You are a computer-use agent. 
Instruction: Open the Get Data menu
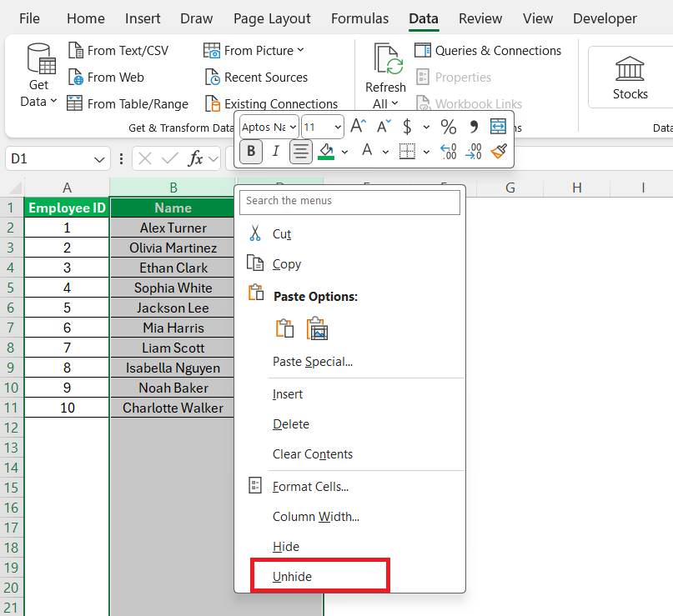tap(38, 77)
